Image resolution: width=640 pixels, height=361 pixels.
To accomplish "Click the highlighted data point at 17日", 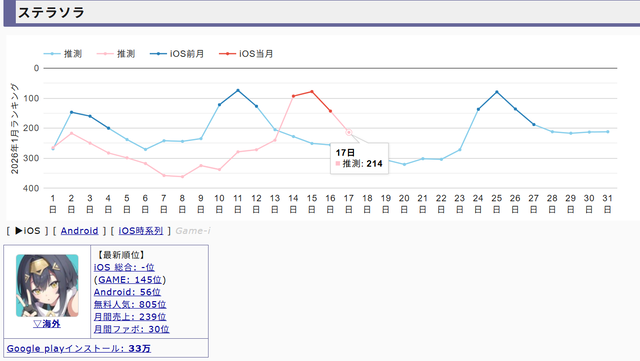I will pos(349,132).
